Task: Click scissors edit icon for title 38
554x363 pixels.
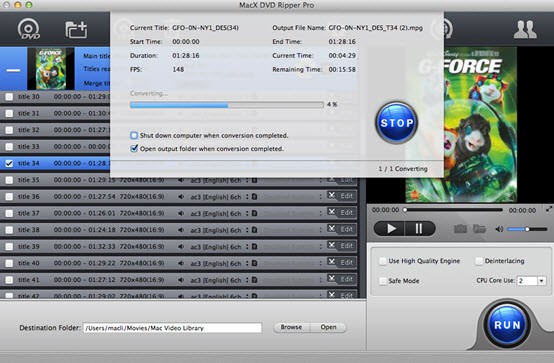Action: point(331,228)
